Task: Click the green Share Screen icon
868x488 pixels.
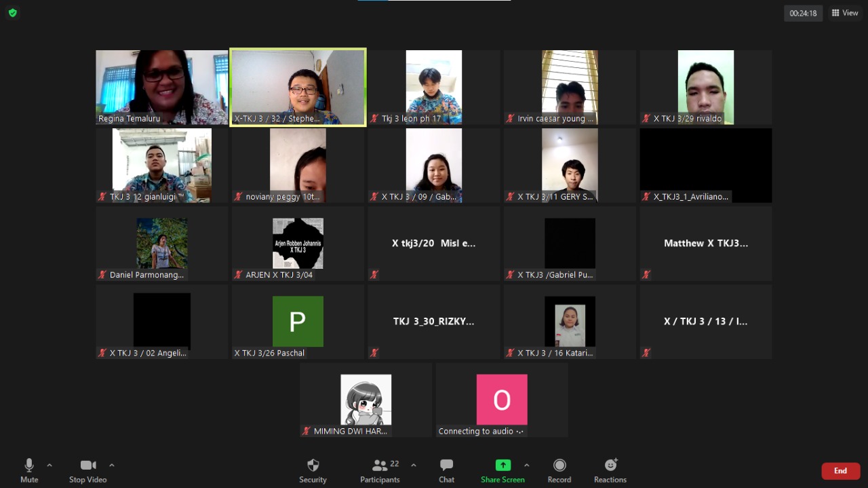Action: pos(502,465)
